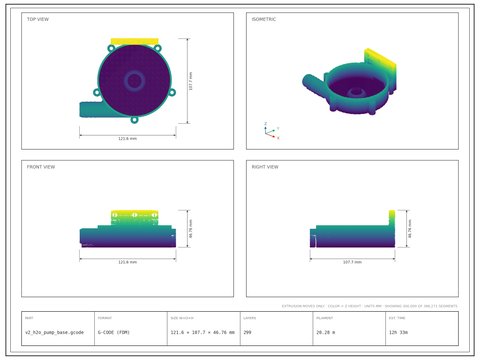Click the 121.6 mm dimension in front view
Image resolution: width=480 pixels, height=360 pixels.
127,262
